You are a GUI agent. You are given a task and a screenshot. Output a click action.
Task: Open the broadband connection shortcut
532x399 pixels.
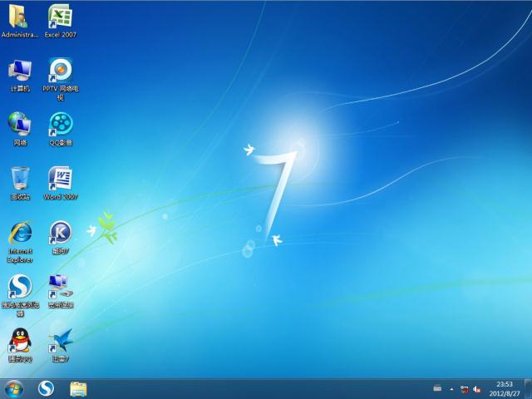point(61,291)
